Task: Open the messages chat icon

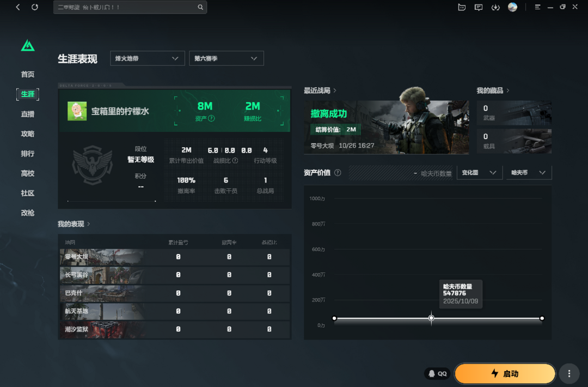Action: point(479,7)
